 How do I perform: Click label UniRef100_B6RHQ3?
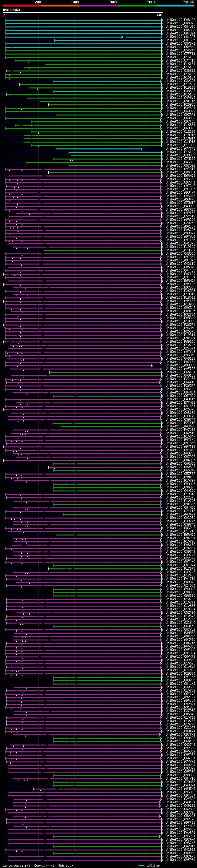pyautogui.click(x=180, y=176)
